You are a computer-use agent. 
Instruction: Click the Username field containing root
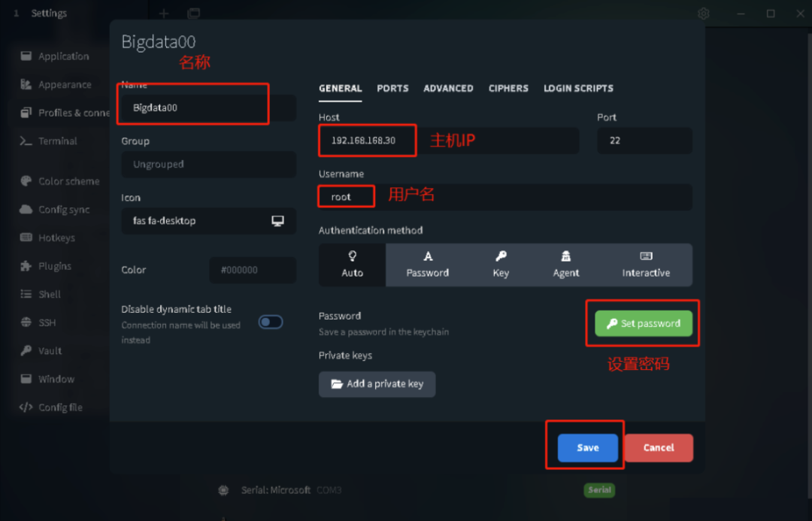pos(505,197)
